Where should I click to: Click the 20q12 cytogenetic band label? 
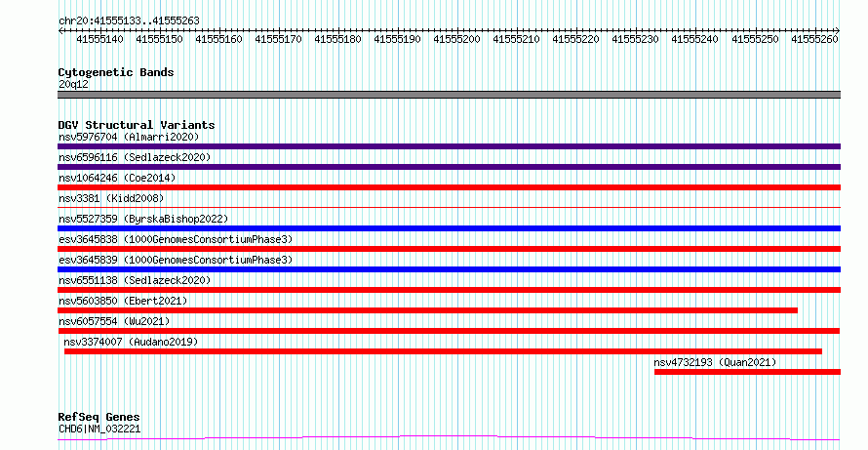tap(73, 84)
